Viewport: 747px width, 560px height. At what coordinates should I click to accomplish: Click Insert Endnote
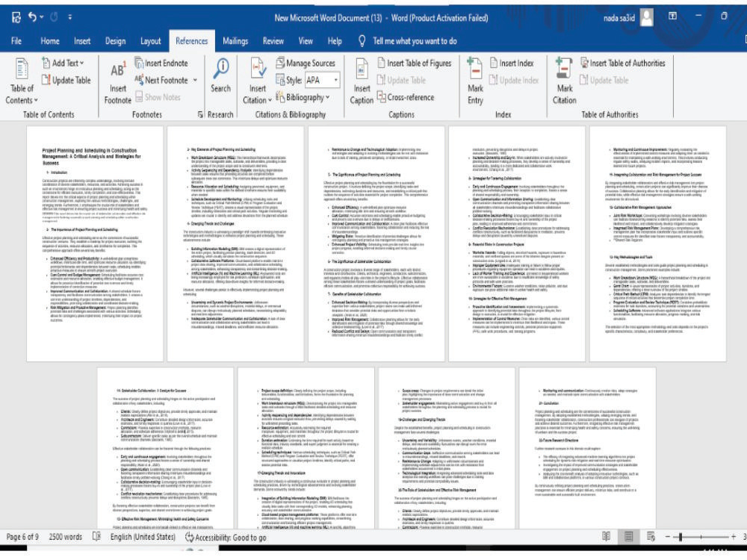point(161,63)
